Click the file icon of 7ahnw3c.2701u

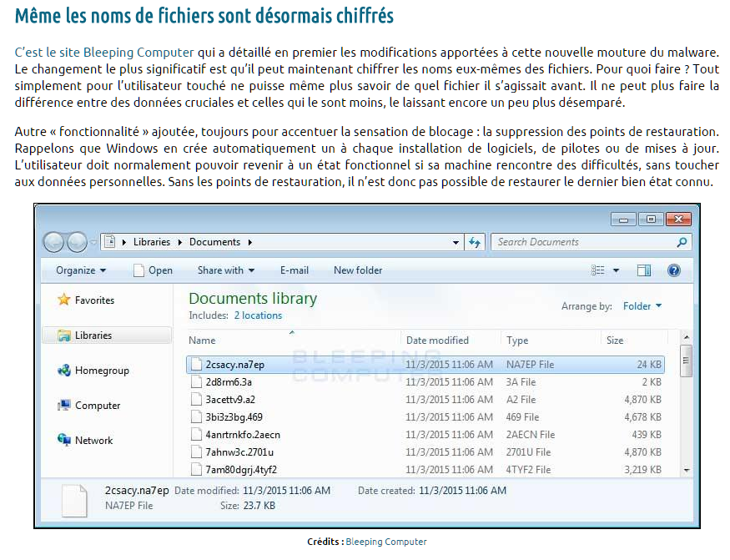click(x=196, y=452)
